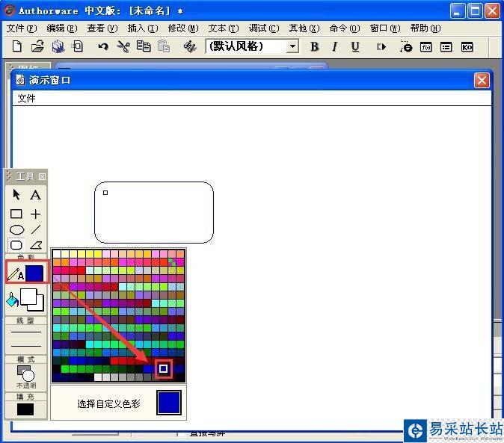This screenshot has height=443, width=504.
Task: Click the Save all toolbar icon
Action: coord(58,46)
